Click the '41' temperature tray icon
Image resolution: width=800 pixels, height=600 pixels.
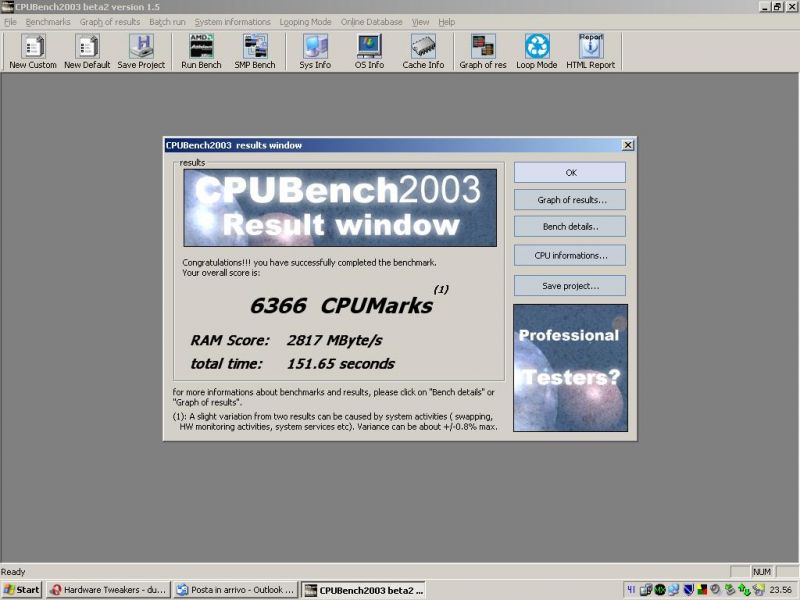(631, 590)
